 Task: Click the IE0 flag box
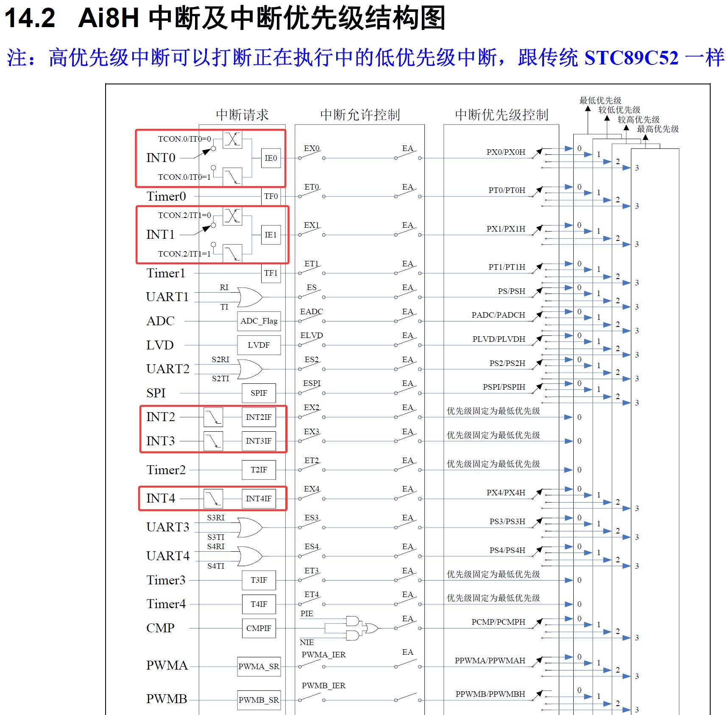pyautogui.click(x=271, y=158)
